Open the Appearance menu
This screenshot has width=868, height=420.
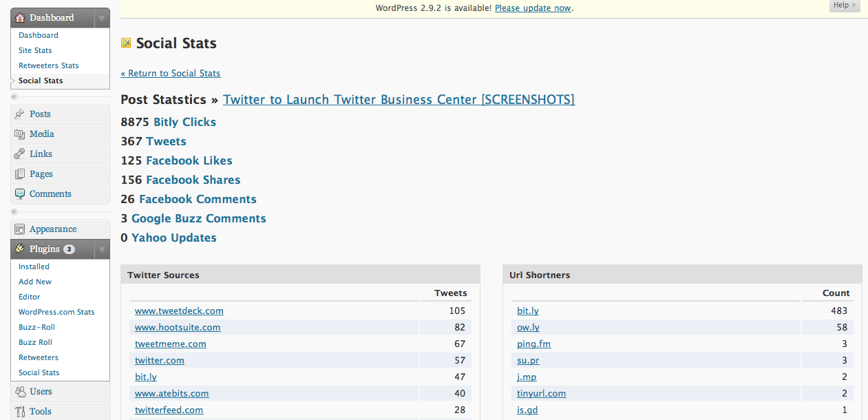click(x=53, y=229)
